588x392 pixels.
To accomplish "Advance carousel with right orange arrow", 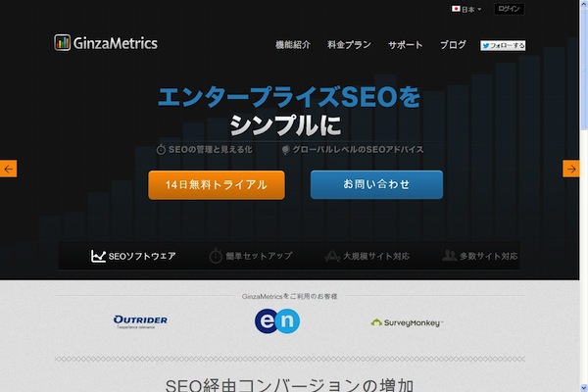I will 570,169.
